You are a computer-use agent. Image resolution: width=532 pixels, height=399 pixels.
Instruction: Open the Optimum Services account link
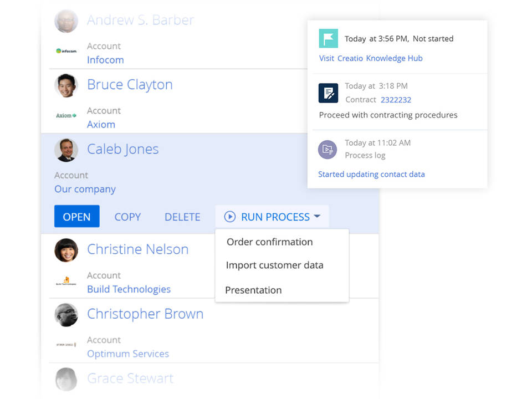pyautogui.click(x=128, y=354)
